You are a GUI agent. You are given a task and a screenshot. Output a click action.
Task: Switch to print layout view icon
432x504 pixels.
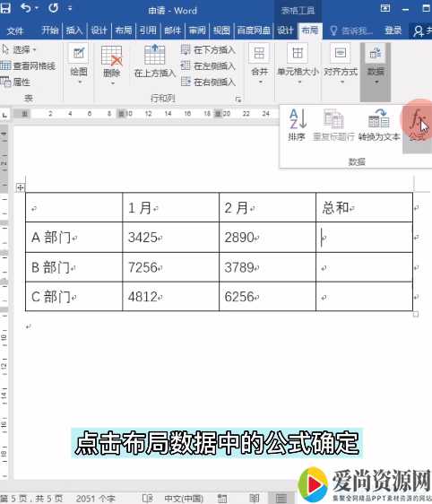[x=281, y=499]
